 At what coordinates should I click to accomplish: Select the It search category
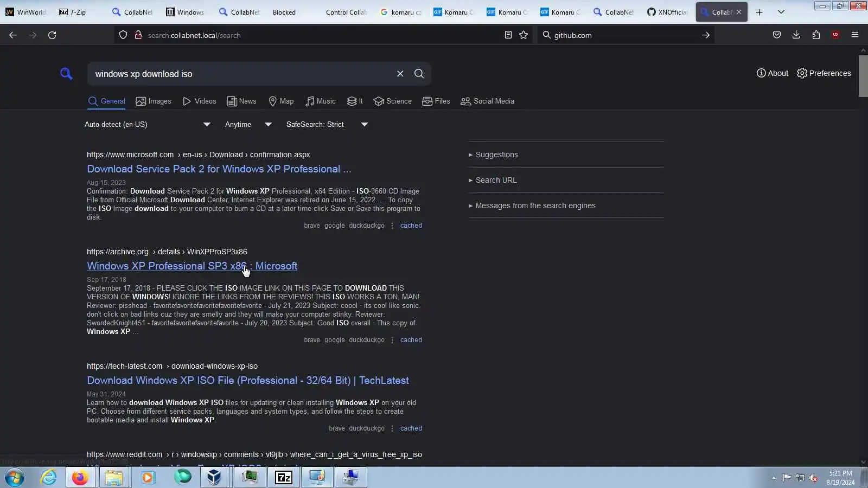355,101
